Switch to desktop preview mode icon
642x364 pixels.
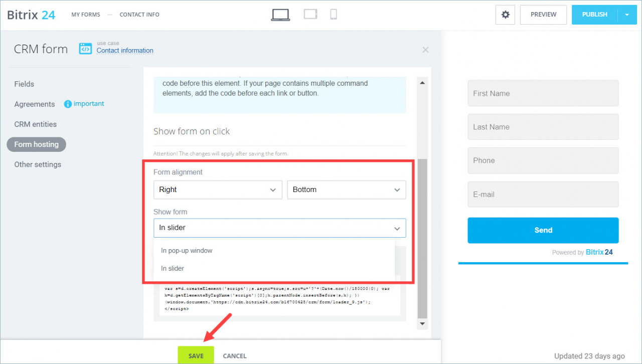point(280,15)
